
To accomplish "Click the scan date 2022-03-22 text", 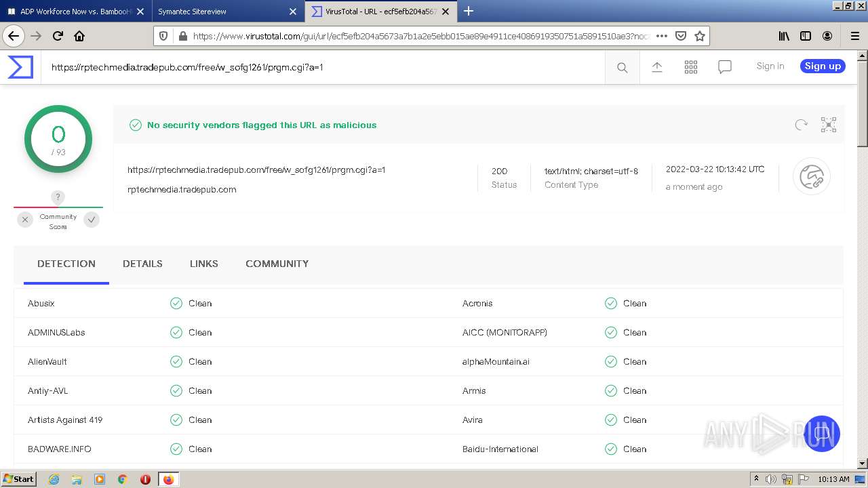I will (x=715, y=169).
